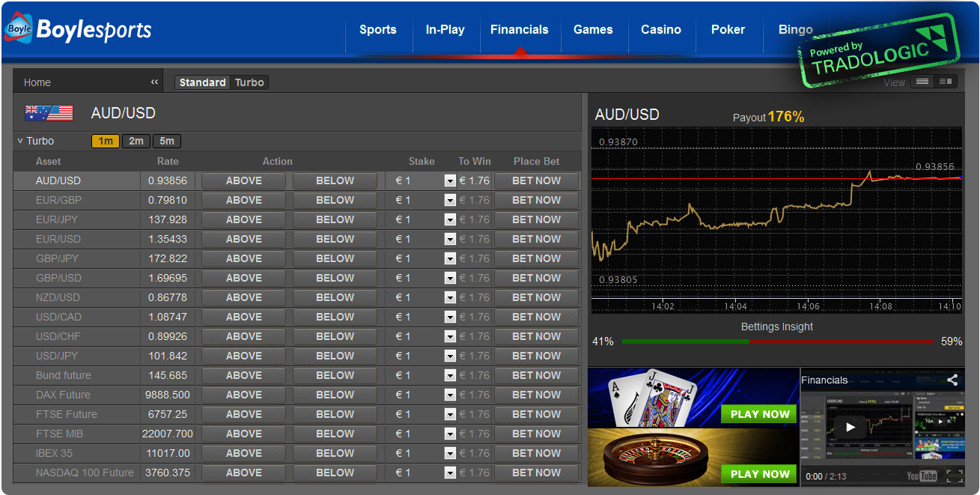Switch to split view layout icon
The width and height of the screenshot is (980, 495).
(945, 82)
